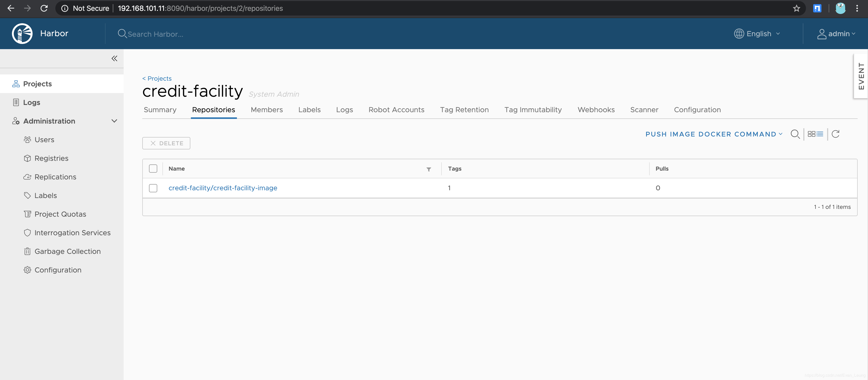Open Interrogation Services in sidebar
The width and height of the screenshot is (868, 380).
[72, 233]
